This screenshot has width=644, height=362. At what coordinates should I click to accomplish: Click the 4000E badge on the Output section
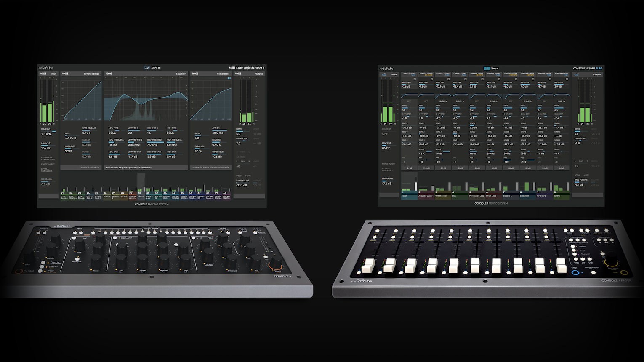(237, 74)
